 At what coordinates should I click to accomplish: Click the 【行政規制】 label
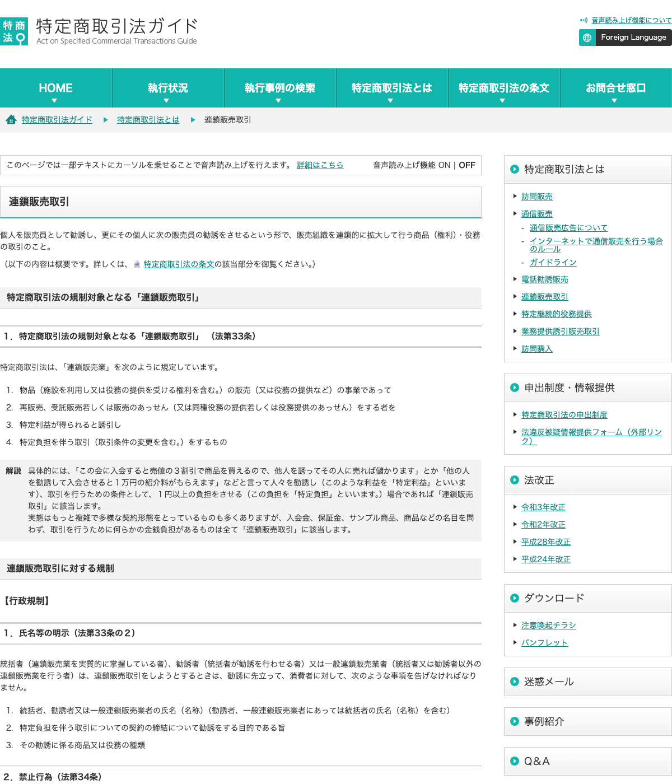coord(27,601)
